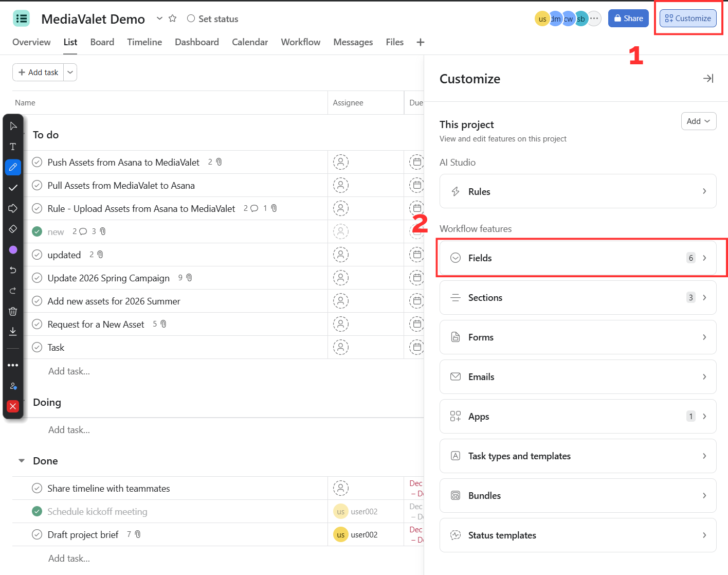Viewport: 728px width, 575px height.
Task: Uncheck the completed 'new' task
Action: (x=37, y=231)
